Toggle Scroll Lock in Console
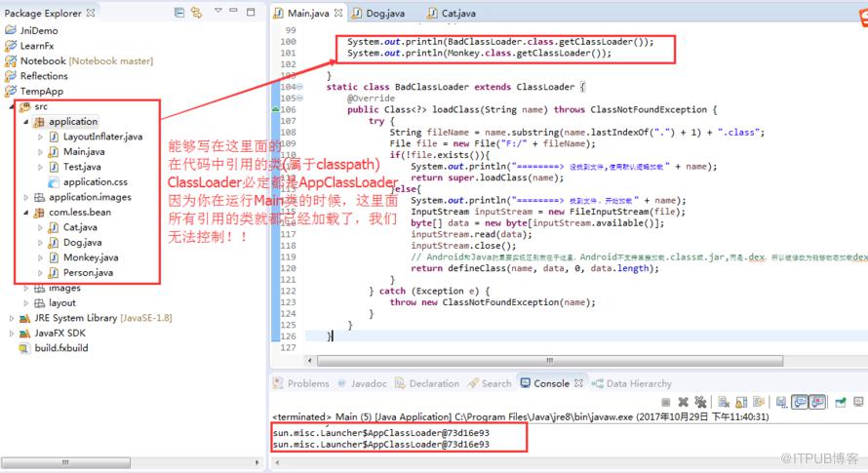The width and height of the screenshot is (868, 473). coord(741,402)
